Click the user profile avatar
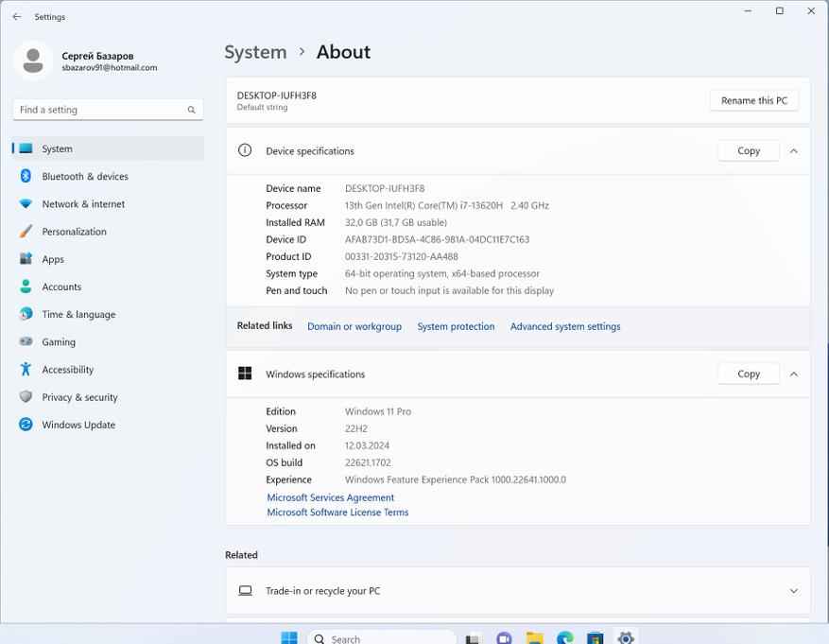This screenshot has width=829, height=644. (x=33, y=61)
